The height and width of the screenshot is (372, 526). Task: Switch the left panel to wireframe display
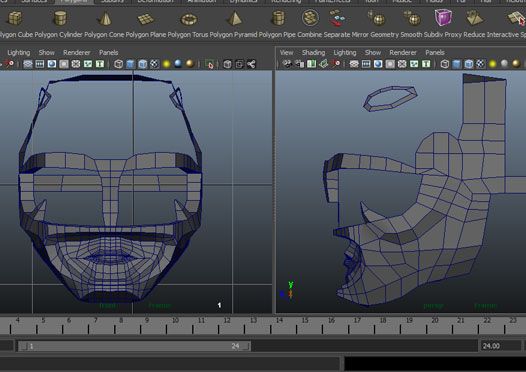(118, 64)
